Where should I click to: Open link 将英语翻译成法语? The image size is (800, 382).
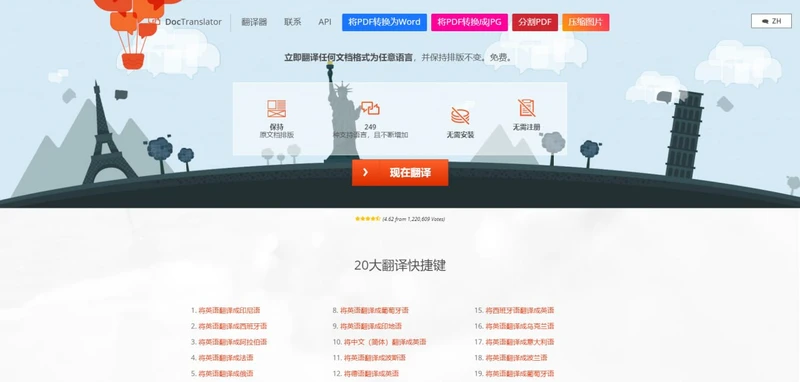(x=226, y=358)
